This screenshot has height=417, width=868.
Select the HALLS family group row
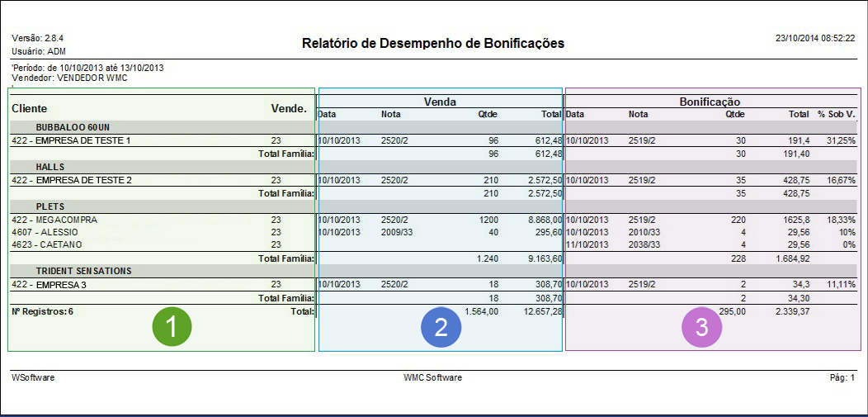[50, 167]
